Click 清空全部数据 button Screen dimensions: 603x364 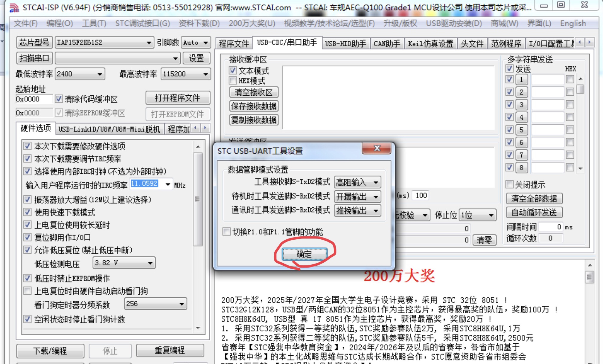point(534,198)
